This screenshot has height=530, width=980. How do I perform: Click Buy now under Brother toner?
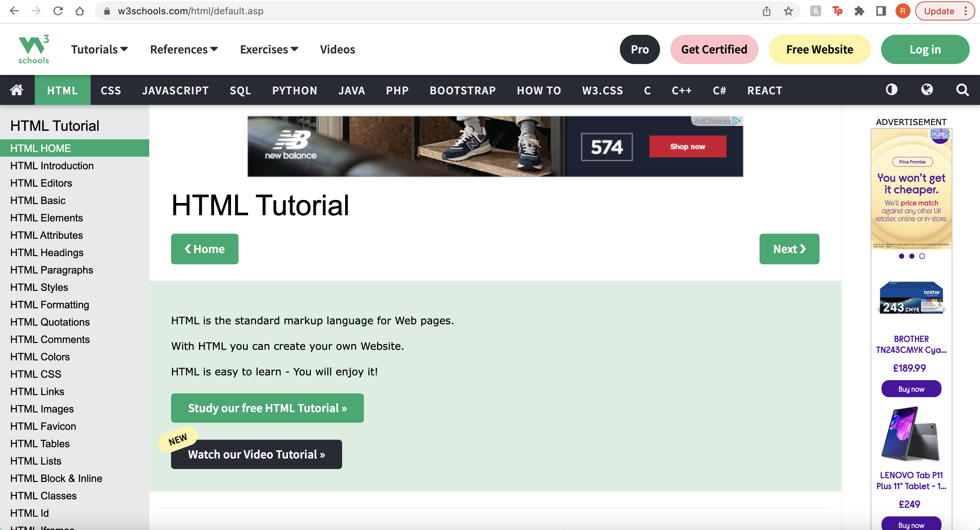click(911, 389)
